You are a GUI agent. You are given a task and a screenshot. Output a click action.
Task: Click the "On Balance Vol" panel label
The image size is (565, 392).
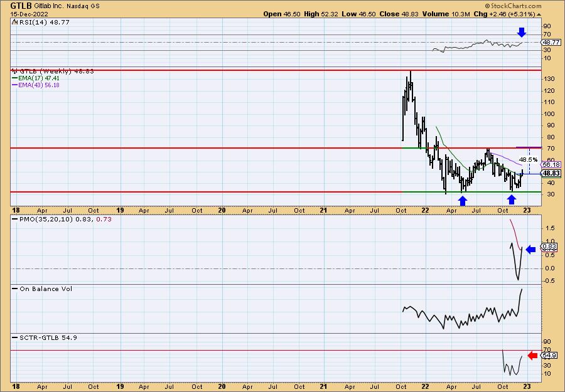[x=46, y=289]
